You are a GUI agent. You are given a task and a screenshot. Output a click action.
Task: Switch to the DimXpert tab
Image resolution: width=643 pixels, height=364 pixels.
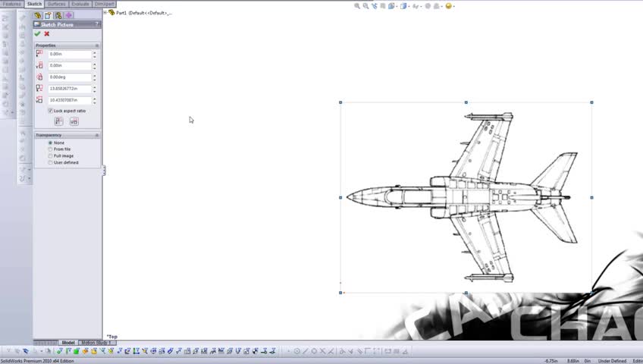coord(105,4)
